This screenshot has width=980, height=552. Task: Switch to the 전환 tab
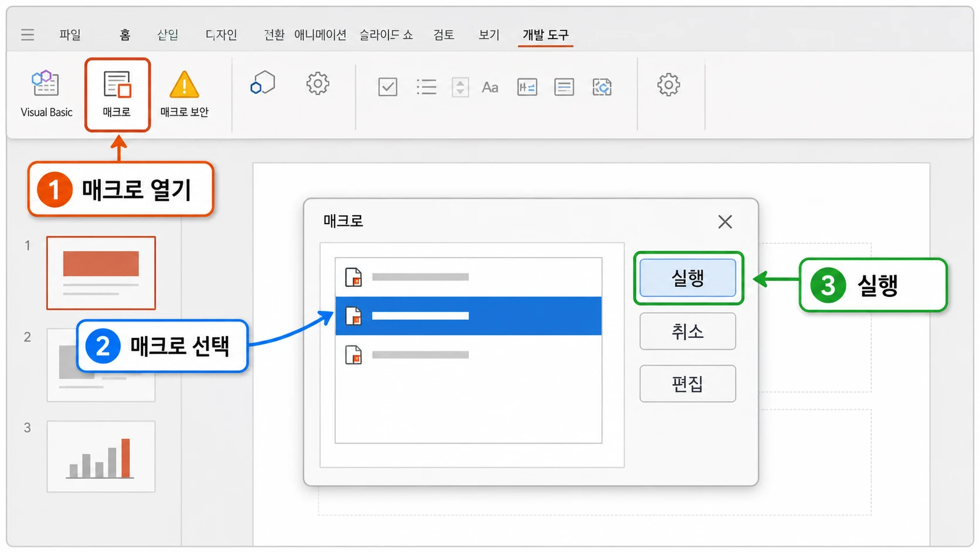coord(274,35)
